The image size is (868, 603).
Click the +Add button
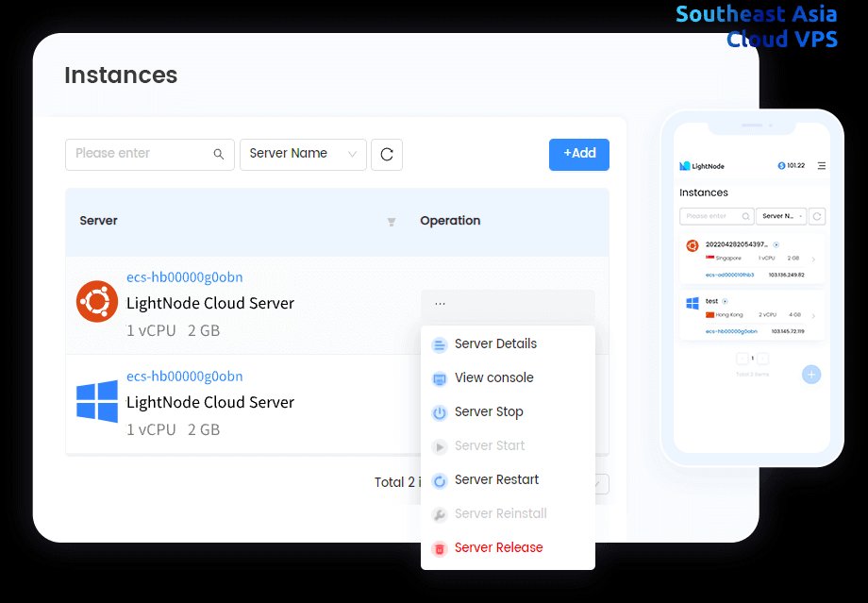coord(578,154)
